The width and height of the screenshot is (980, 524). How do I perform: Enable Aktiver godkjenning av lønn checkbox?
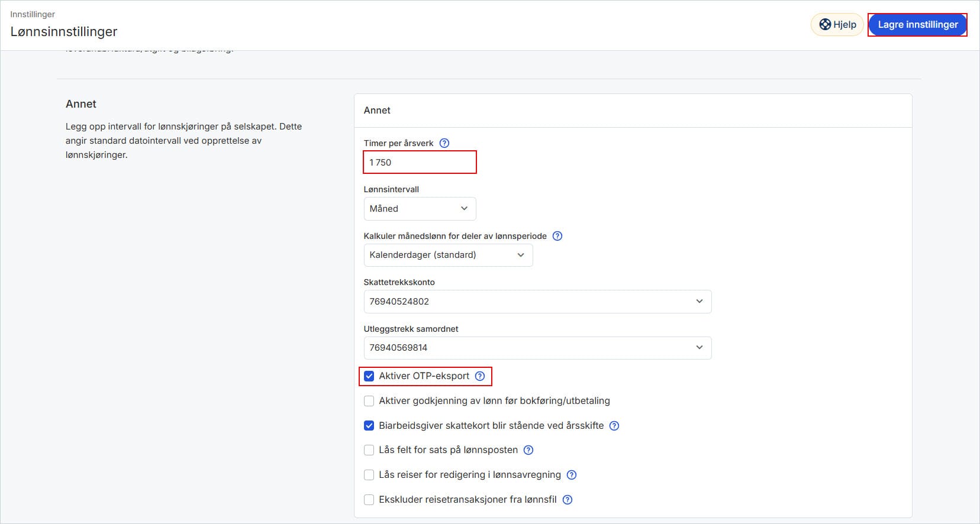[x=369, y=401]
